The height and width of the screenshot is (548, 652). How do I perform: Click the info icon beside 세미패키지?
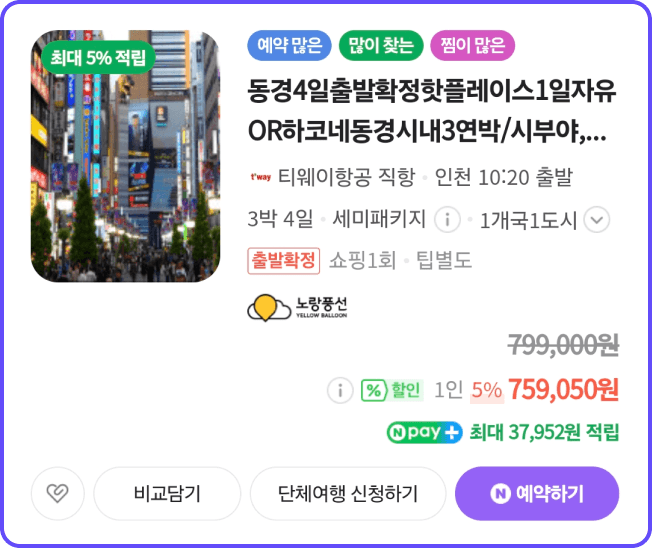click(447, 219)
